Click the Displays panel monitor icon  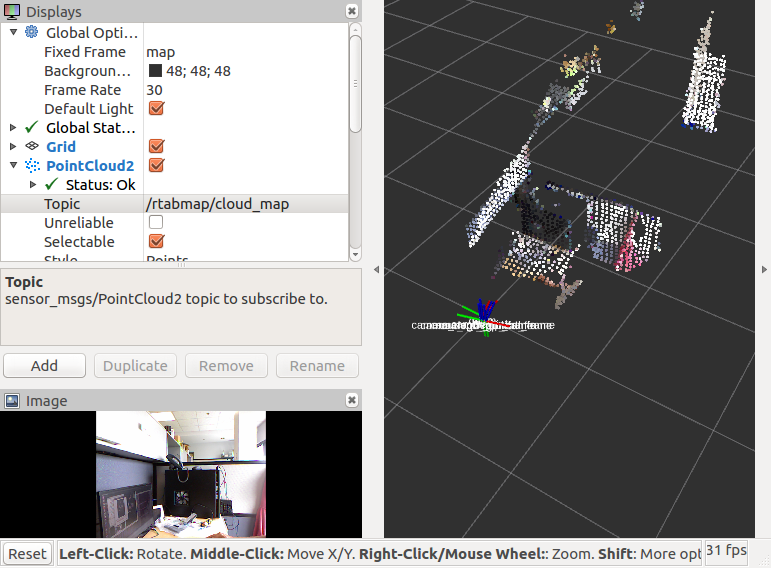pyautogui.click(x=12, y=10)
